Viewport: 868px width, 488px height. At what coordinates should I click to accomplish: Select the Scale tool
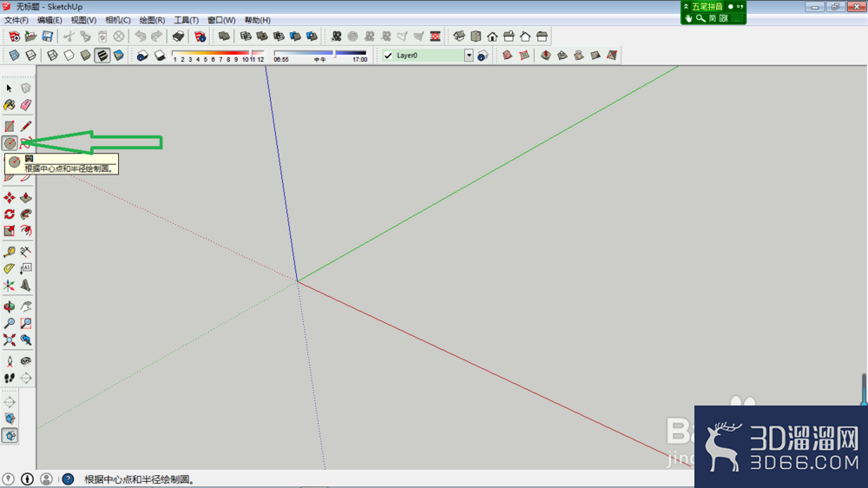10,231
